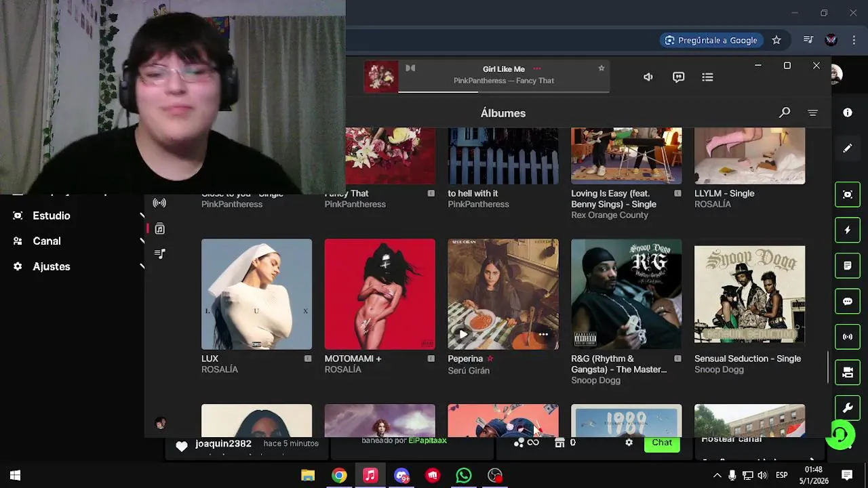Image resolution: width=868 pixels, height=488 pixels.
Task: Open Sensual Seduction - Single cover
Action: click(x=749, y=293)
